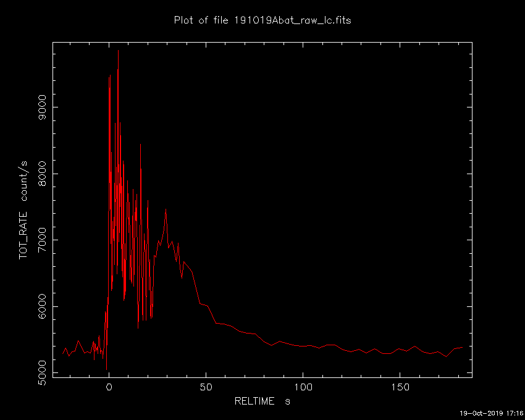525x420 pixels.
Task: Click the x-axis tick label 0
Action: pos(109,387)
